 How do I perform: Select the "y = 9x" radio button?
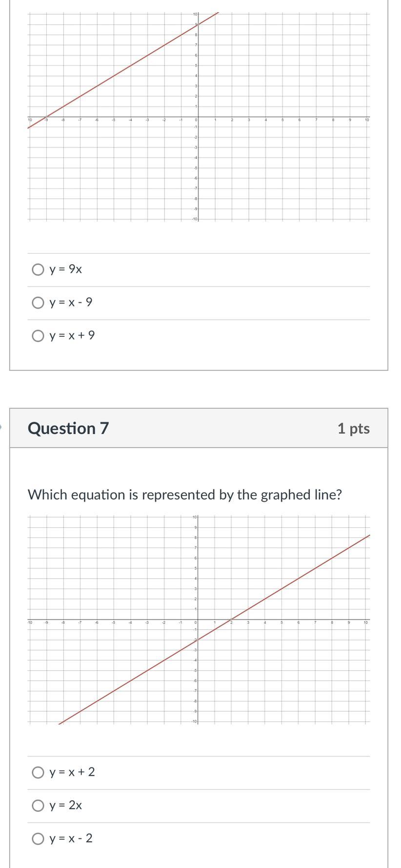point(38,269)
